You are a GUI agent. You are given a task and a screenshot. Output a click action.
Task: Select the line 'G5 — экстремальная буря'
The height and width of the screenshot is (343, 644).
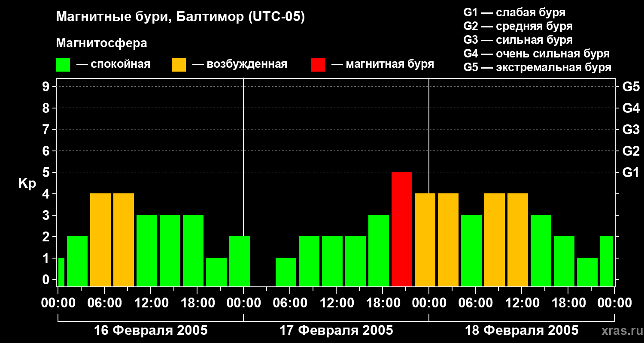click(538, 67)
